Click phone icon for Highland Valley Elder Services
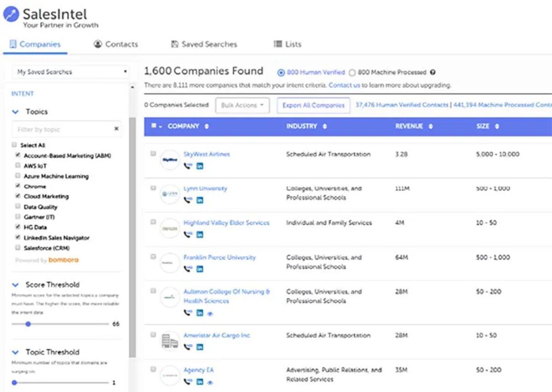Image resolution: width=552 pixels, height=392 pixels. tap(188, 234)
